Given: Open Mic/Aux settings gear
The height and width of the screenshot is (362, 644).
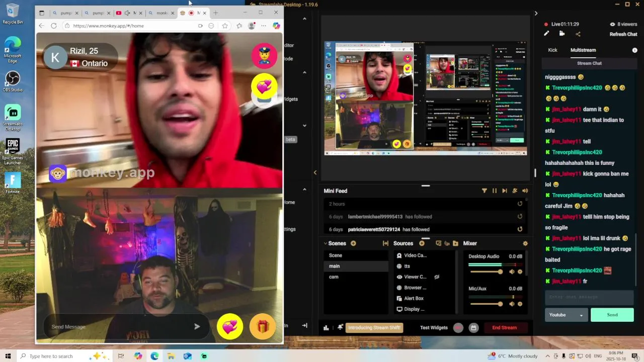Looking at the screenshot, I should tap(520, 304).
